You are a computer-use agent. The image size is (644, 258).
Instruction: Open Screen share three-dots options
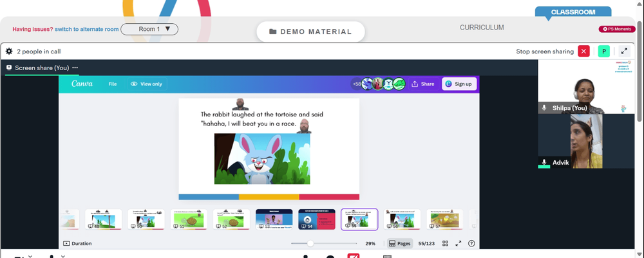pos(75,68)
